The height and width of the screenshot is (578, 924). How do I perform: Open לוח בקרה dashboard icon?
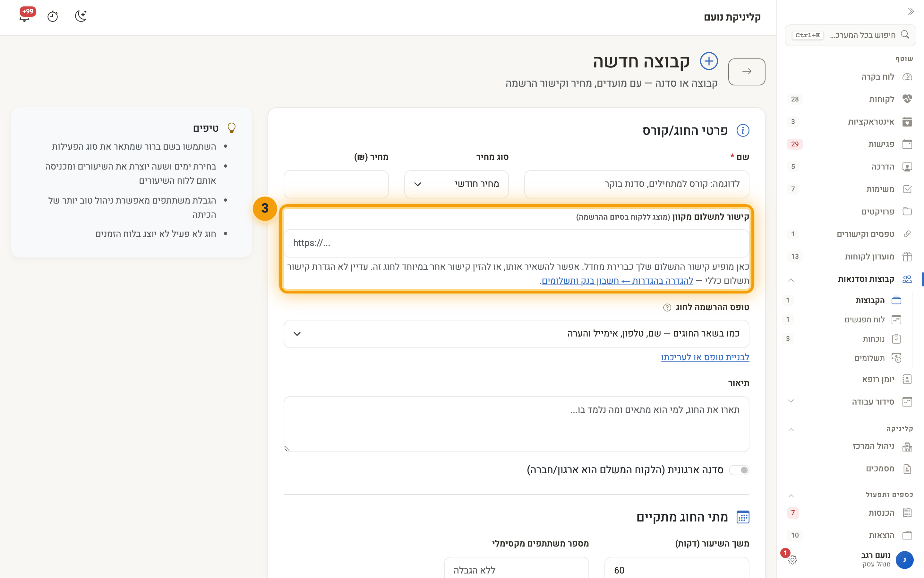pyautogui.click(x=907, y=77)
